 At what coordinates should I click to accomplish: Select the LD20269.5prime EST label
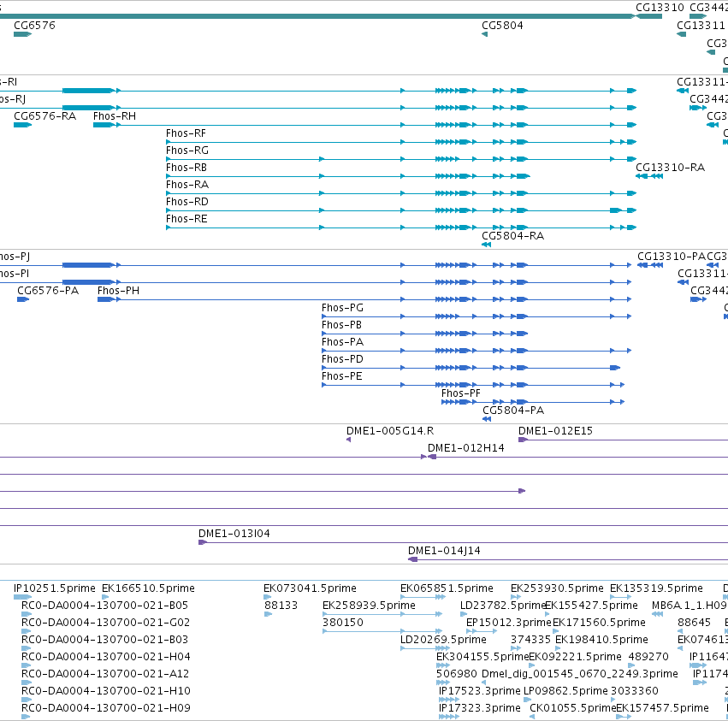click(443, 640)
